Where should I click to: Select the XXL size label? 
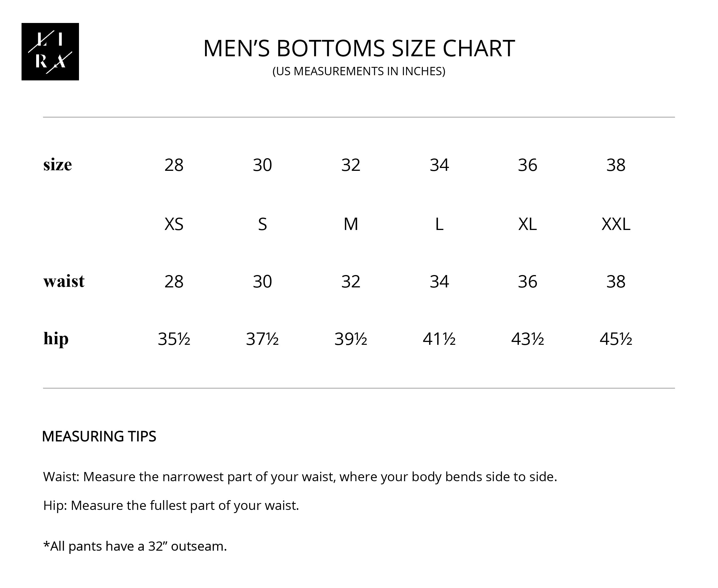616,224
